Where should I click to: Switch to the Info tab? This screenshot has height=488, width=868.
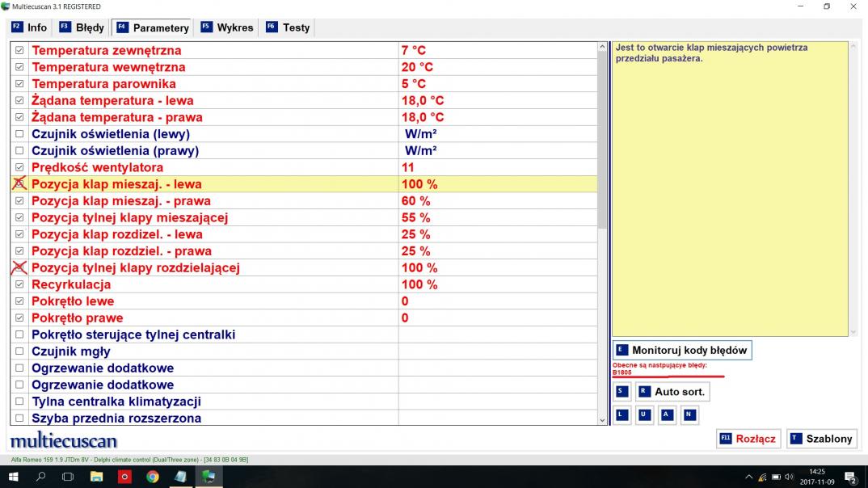click(x=29, y=27)
